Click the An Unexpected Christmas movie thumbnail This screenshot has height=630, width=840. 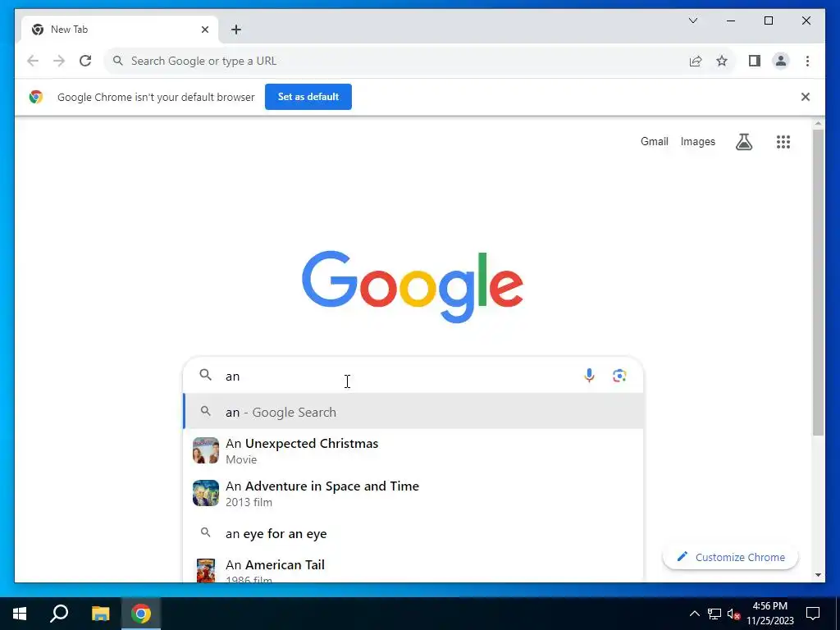click(206, 450)
